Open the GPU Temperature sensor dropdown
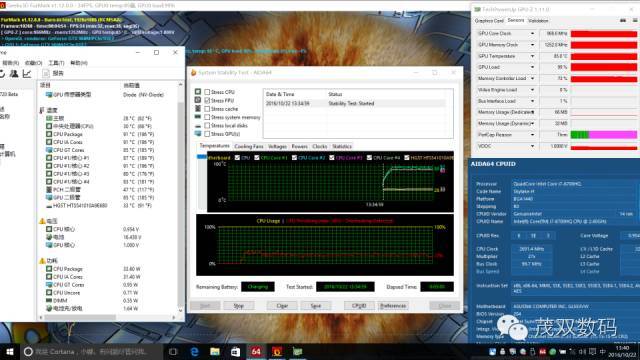Screen dimensions: 640x360 pos(532,56)
